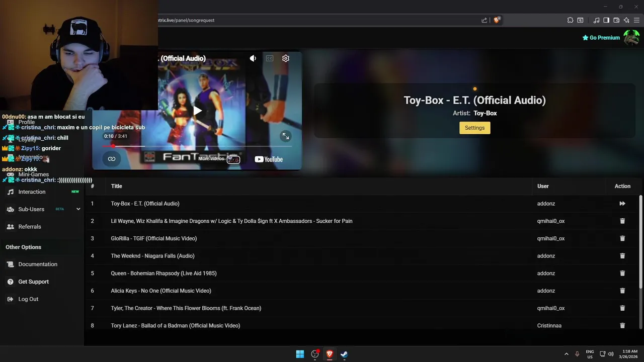Remove Tyler, The Creator song from queue
The width and height of the screenshot is (644, 362).
[x=622, y=308]
